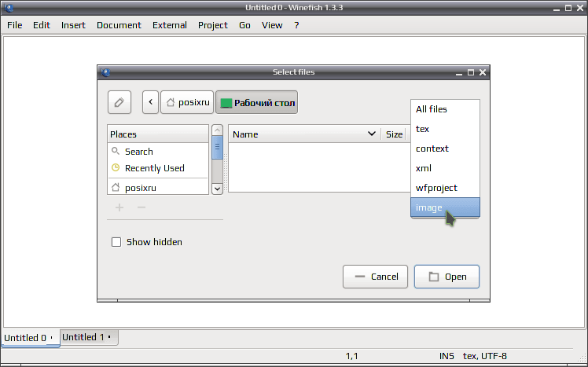This screenshot has height=367, width=588.
Task: Click the tex, UTF-8 status bar text
Action: click(484, 356)
